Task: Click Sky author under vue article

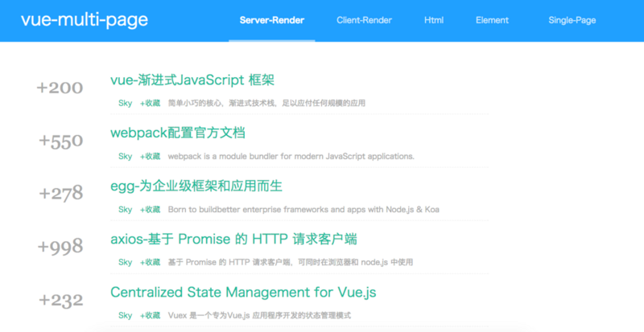Action: point(126,103)
